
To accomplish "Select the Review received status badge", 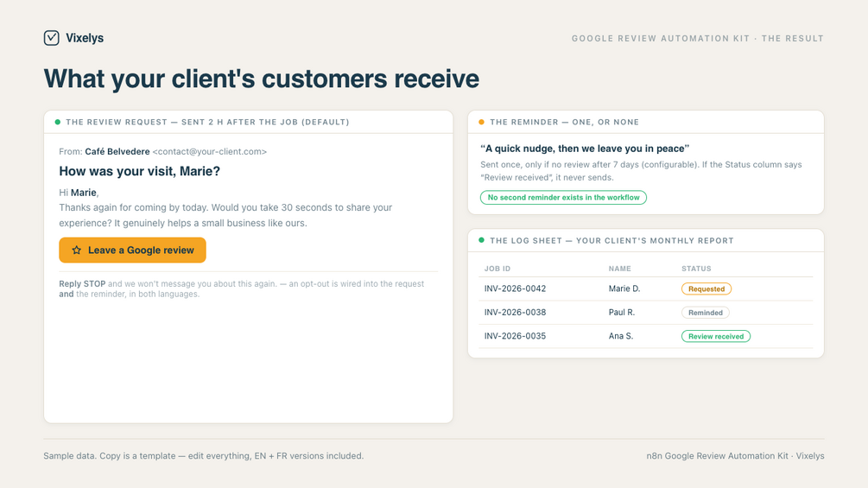I will click(716, 336).
